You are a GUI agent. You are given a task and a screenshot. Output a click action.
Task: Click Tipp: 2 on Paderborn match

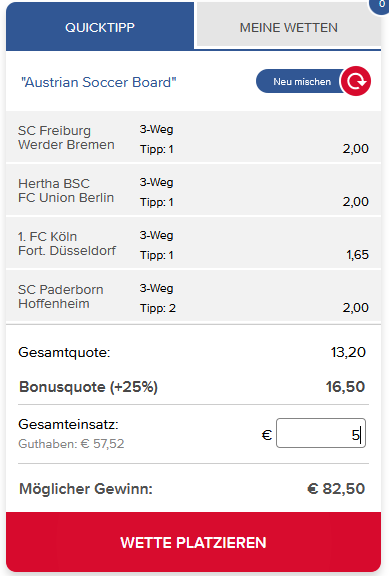tap(158, 308)
